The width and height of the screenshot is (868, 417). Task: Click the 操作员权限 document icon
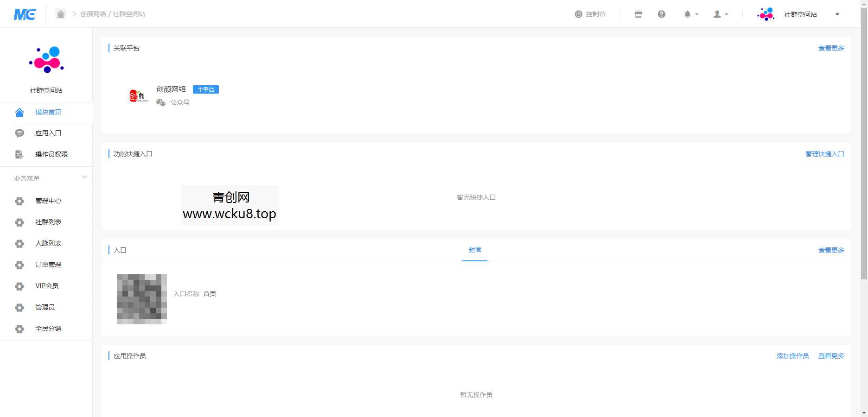pyautogui.click(x=19, y=154)
